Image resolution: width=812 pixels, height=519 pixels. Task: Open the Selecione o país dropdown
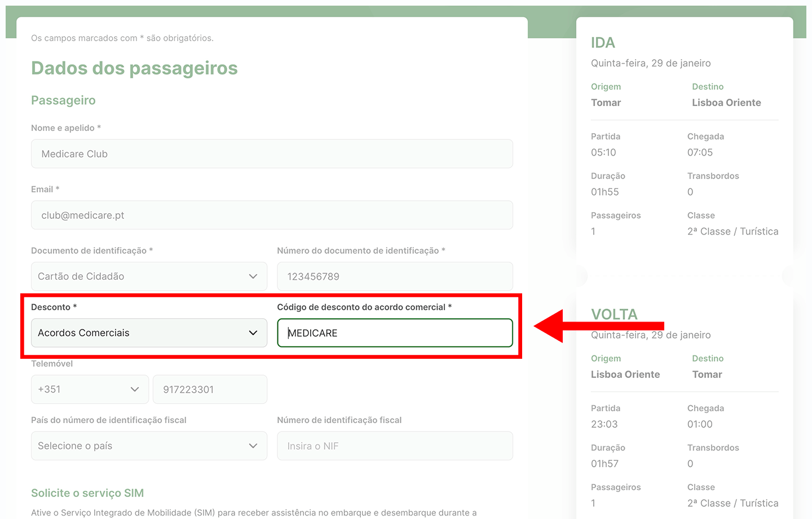pos(149,446)
